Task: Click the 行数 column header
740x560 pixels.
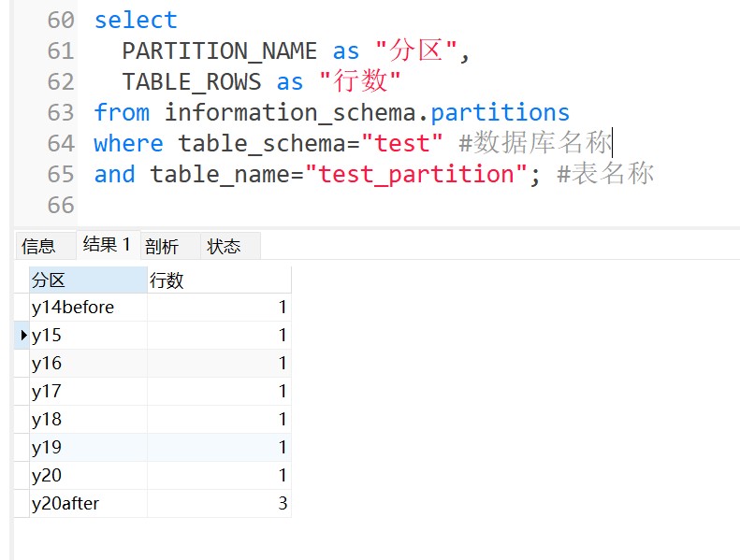Action: tap(218, 280)
